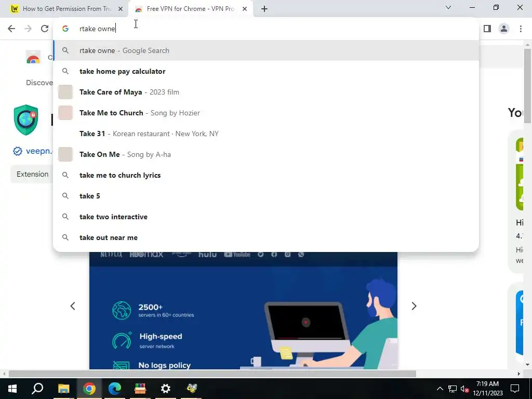Close the 'How to Get Permission' tab

click(120, 9)
